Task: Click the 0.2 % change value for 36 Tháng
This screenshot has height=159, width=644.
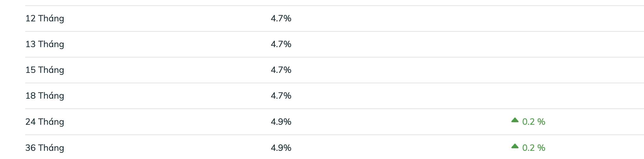Action: 534,148
